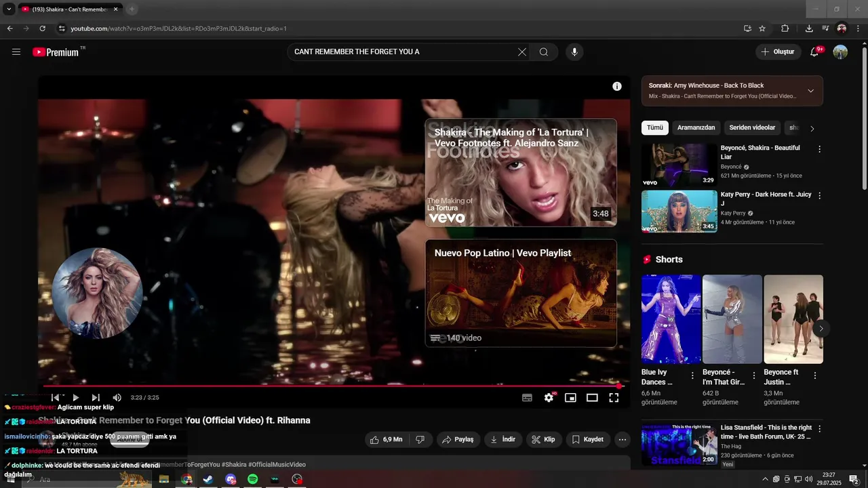Play the video with the play button
This screenshot has height=488, width=868.
tap(76, 398)
